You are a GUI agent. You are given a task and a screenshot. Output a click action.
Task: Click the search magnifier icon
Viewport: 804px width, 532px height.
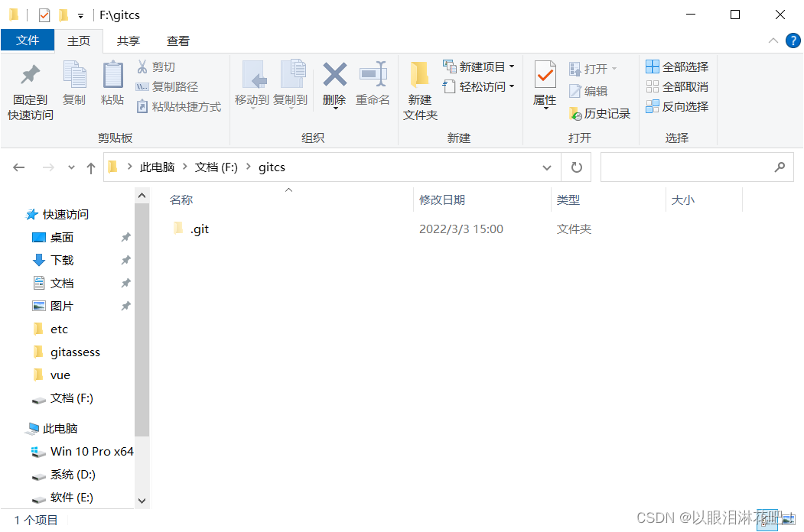click(780, 167)
